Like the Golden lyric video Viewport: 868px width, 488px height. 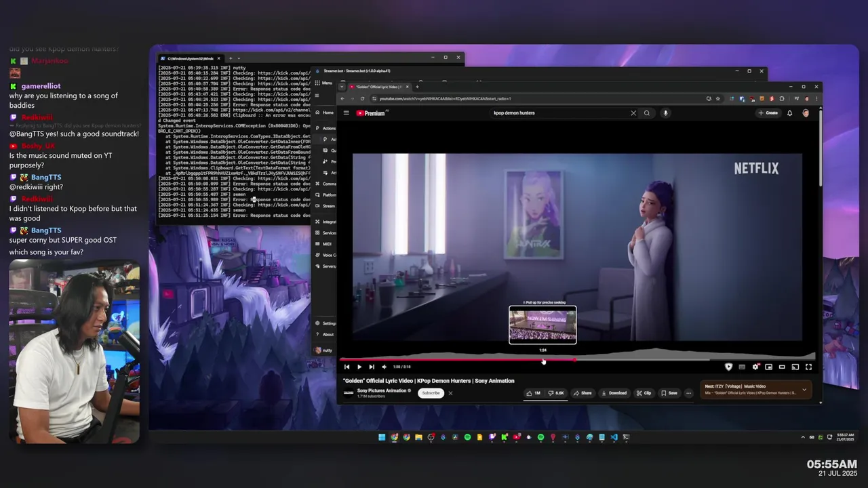(534, 393)
